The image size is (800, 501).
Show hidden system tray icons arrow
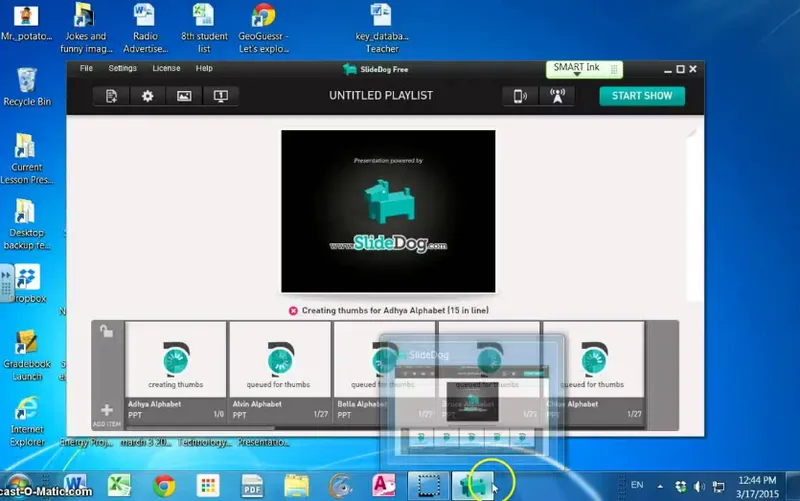pos(660,486)
